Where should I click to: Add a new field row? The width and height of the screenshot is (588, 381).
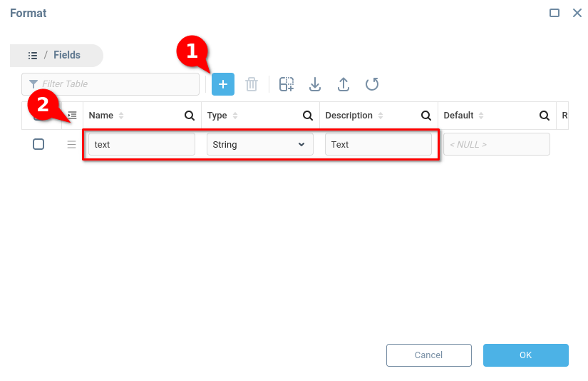223,84
